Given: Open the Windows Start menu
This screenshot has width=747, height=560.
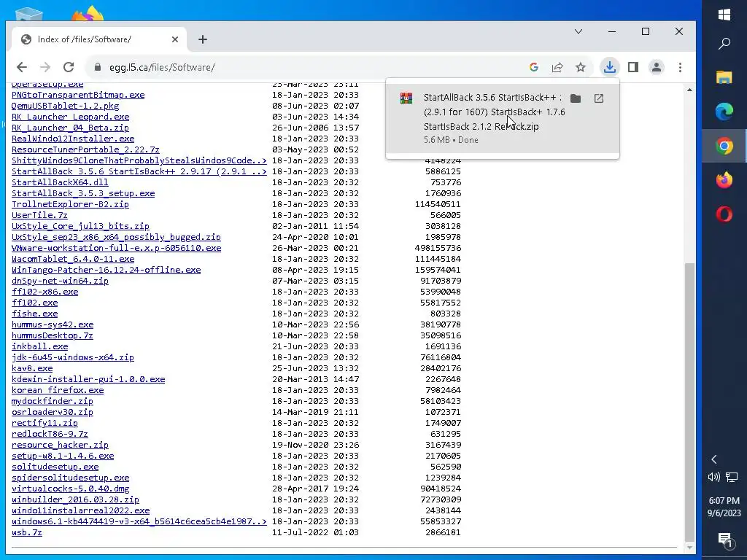Looking at the screenshot, I should pyautogui.click(x=724, y=15).
